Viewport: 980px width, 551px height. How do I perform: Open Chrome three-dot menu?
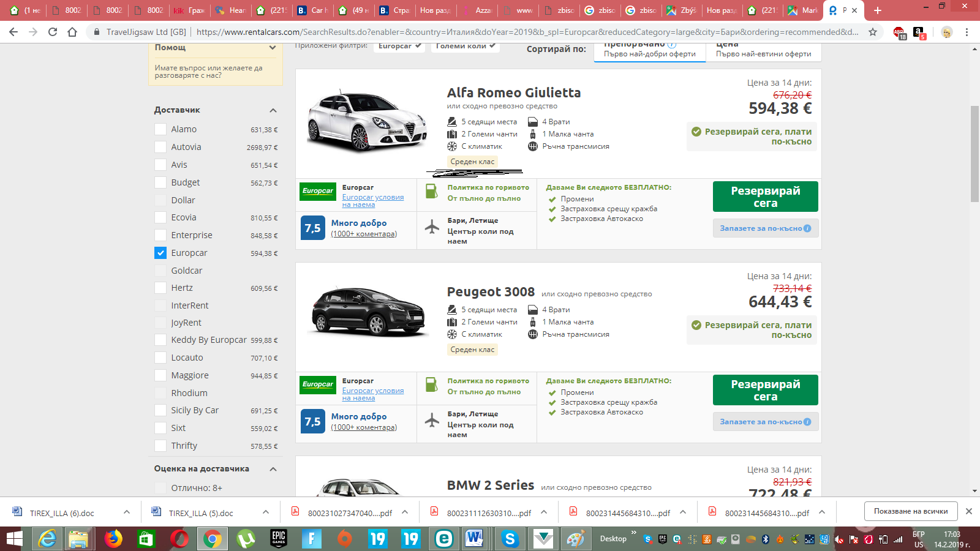pyautogui.click(x=967, y=32)
